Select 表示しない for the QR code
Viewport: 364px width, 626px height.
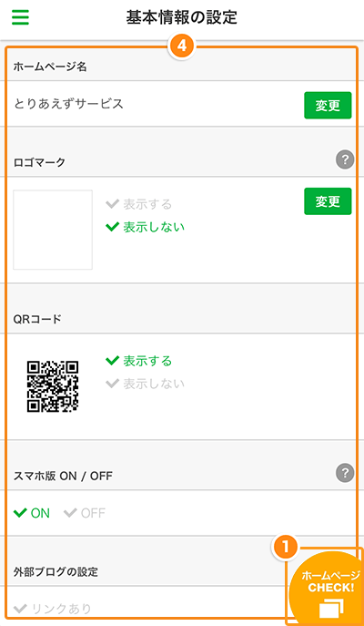point(145,384)
